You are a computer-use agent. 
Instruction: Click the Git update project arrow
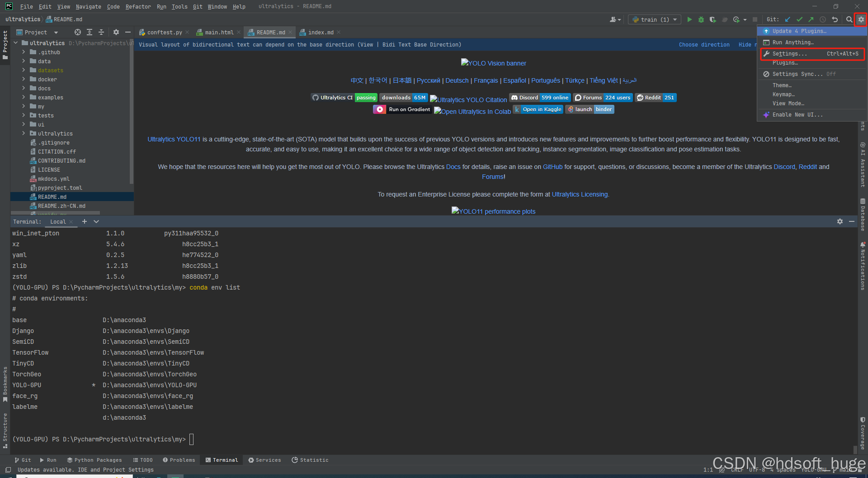[x=788, y=19]
